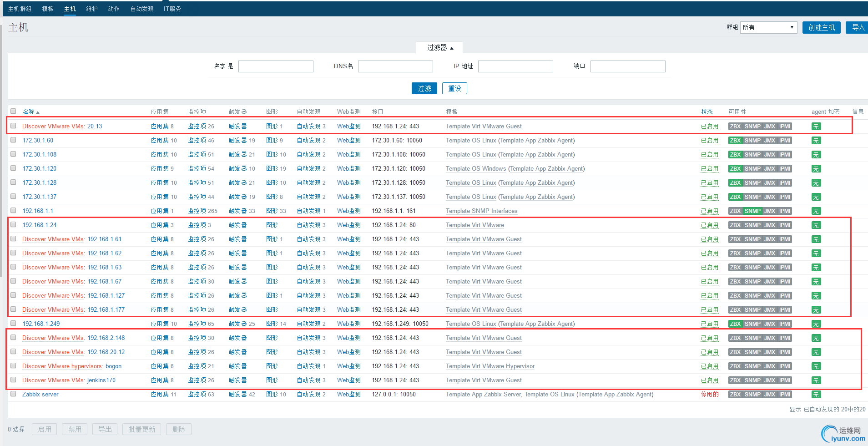
Task: Switch to the 模板 tab
Action: pyautogui.click(x=48, y=9)
